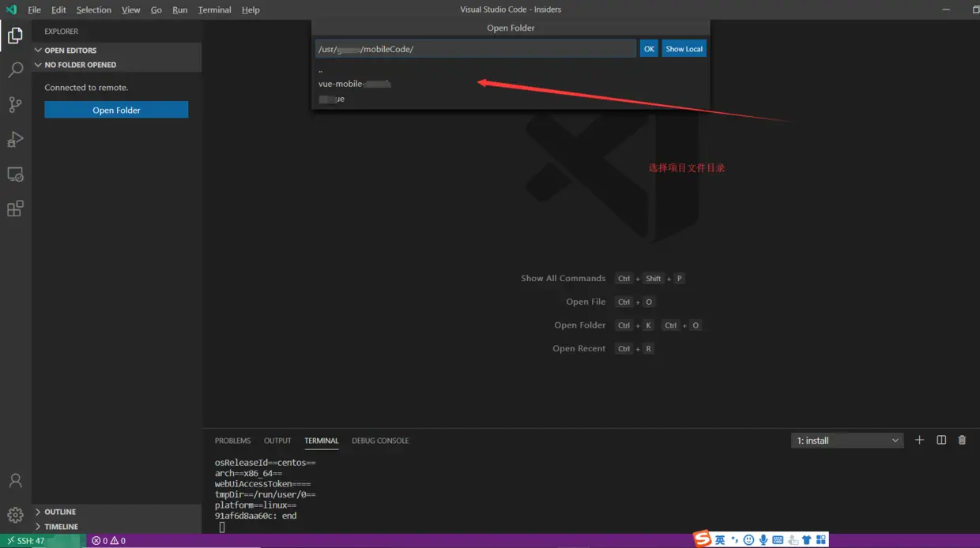
Task: Click the Open Folder button in Explorer
Action: click(x=116, y=110)
